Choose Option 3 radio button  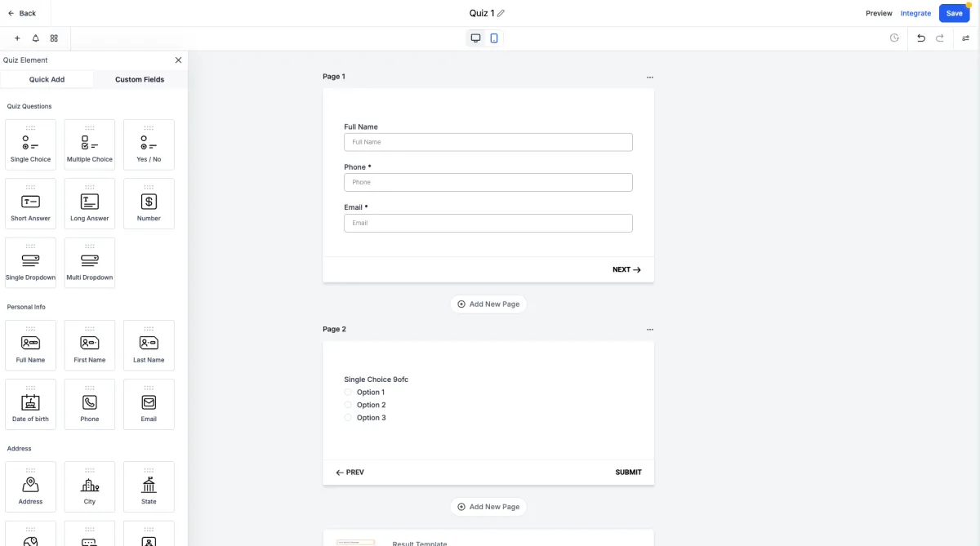(x=348, y=418)
